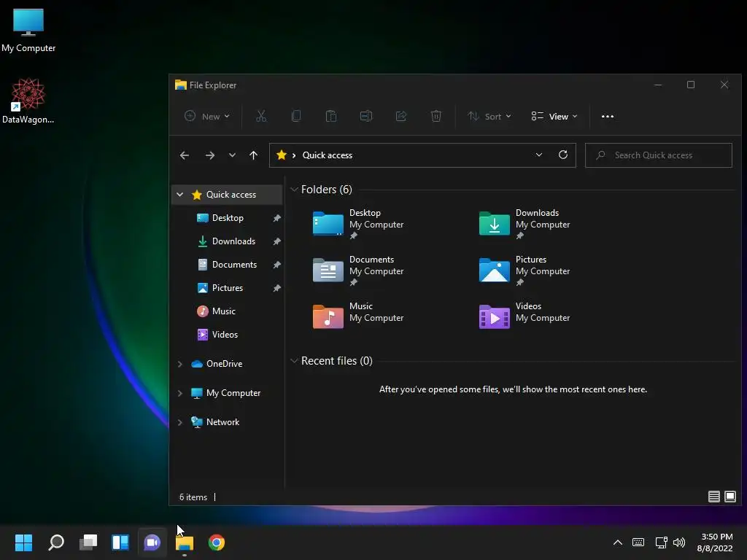This screenshot has height=560, width=747.
Task: Select My Computer desktop icon
Action: [x=28, y=31]
